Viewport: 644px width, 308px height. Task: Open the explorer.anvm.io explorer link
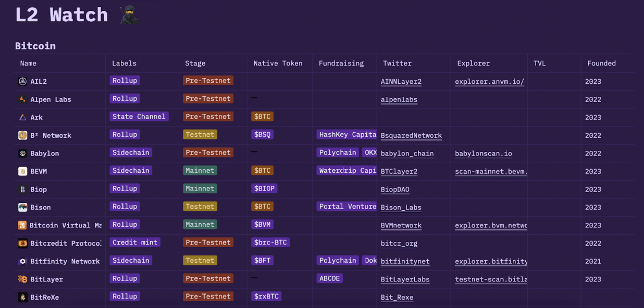tap(489, 82)
